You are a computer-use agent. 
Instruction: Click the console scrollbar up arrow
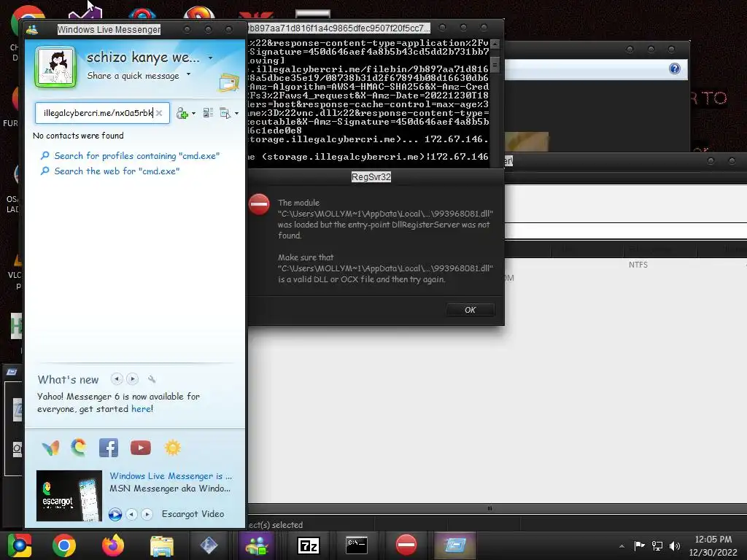[495, 44]
